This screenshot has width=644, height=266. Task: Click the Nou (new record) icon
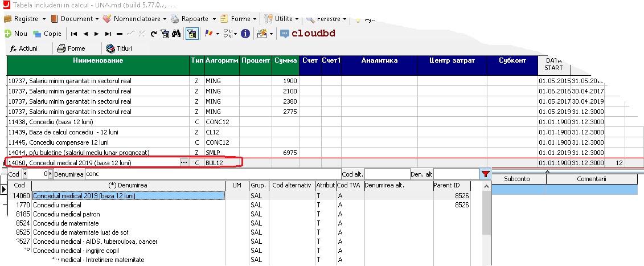pyautogui.click(x=7, y=34)
